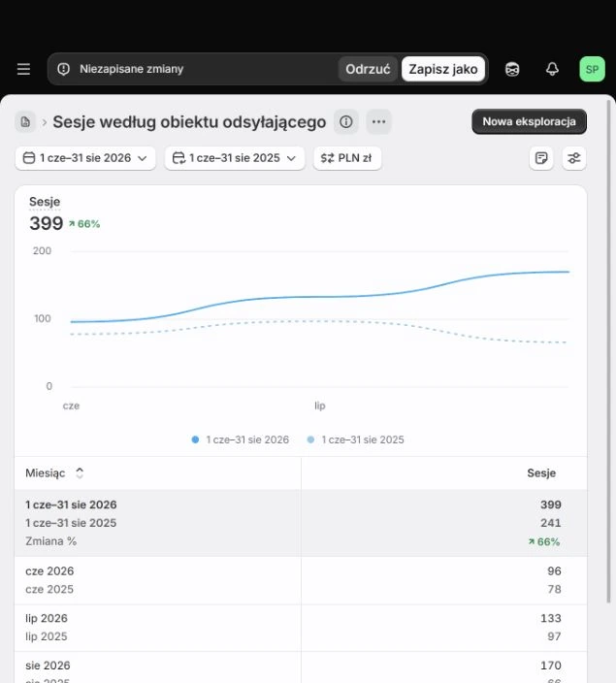
Task: Click the Zapisz jako button
Action: [443, 69]
